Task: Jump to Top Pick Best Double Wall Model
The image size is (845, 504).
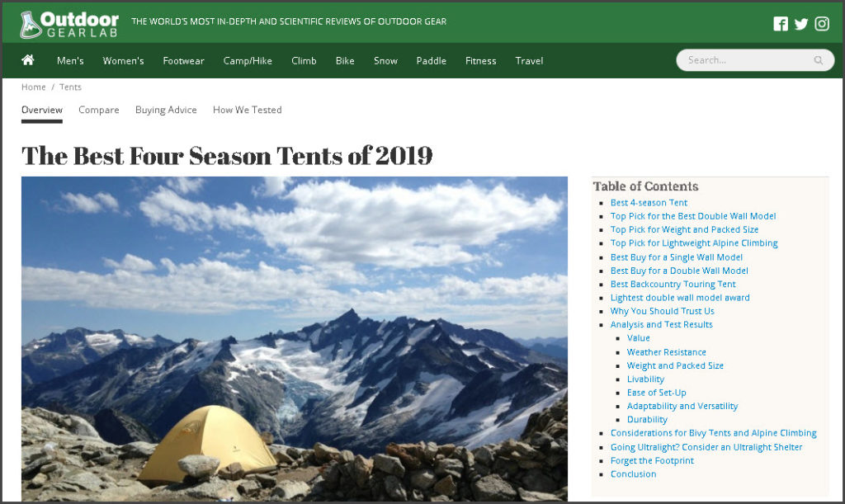Action: point(693,216)
